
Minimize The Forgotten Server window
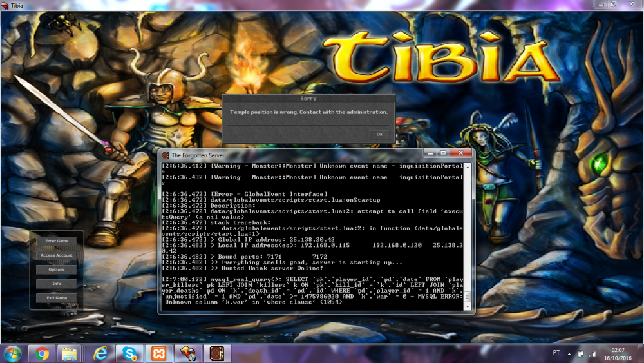click(x=430, y=153)
